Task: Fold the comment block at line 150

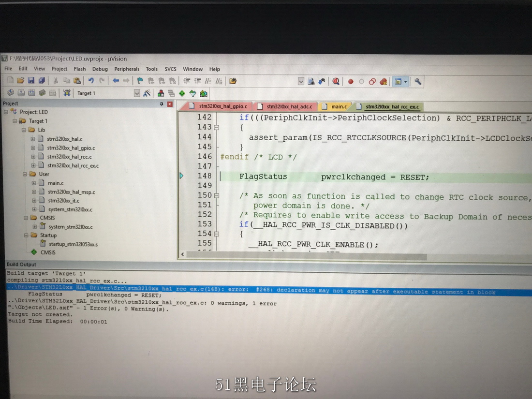Action: [x=217, y=196]
